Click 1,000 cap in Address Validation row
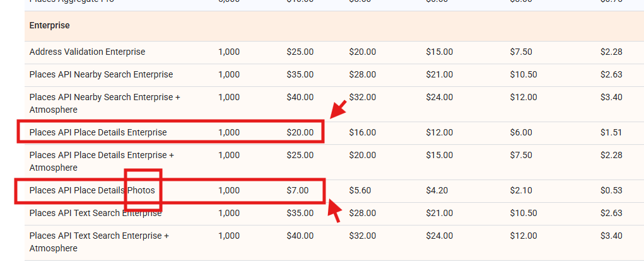This screenshot has width=644, height=274. [229, 52]
